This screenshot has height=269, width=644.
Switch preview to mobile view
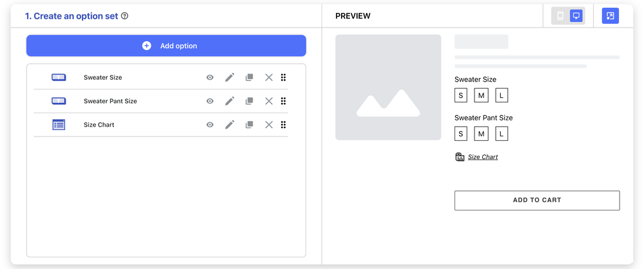(x=560, y=16)
